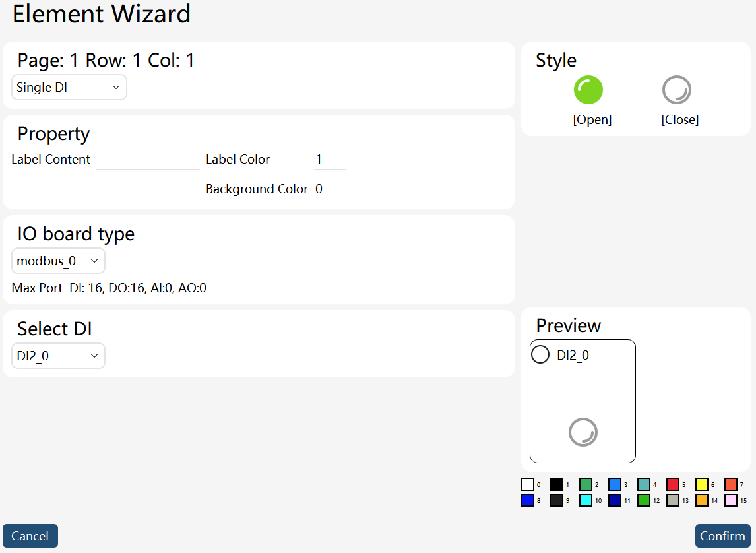
Task: Pick the white color swatch 0
Action: (528, 484)
